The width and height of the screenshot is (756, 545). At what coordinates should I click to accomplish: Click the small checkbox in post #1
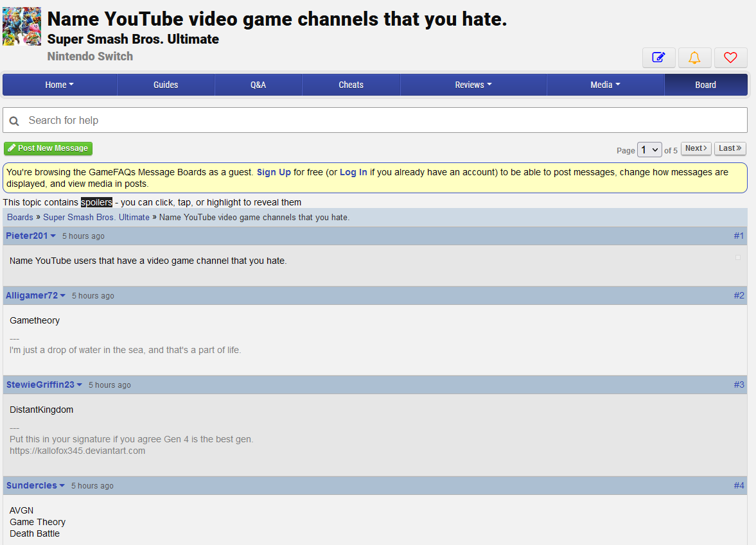737,257
